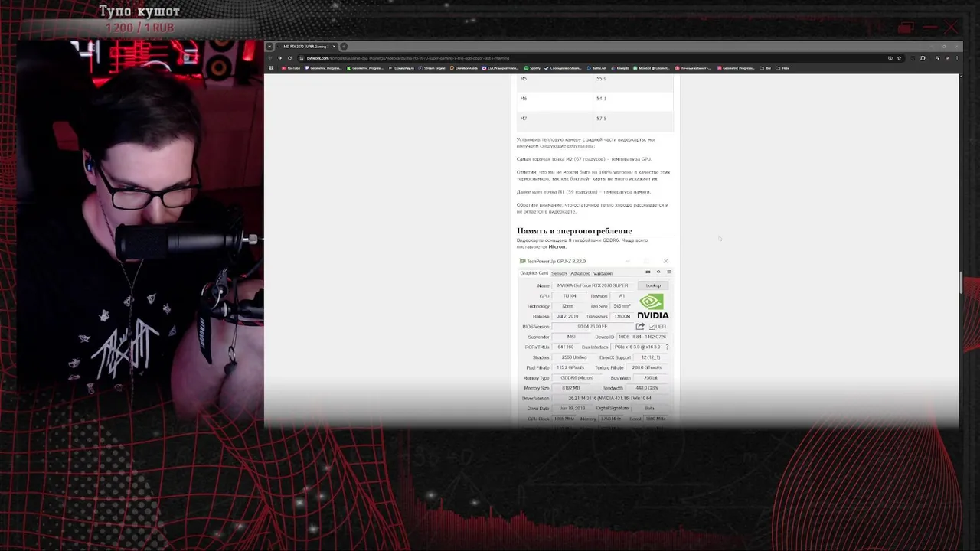
Task: Open the Battle.net bookmark
Action: click(x=596, y=68)
